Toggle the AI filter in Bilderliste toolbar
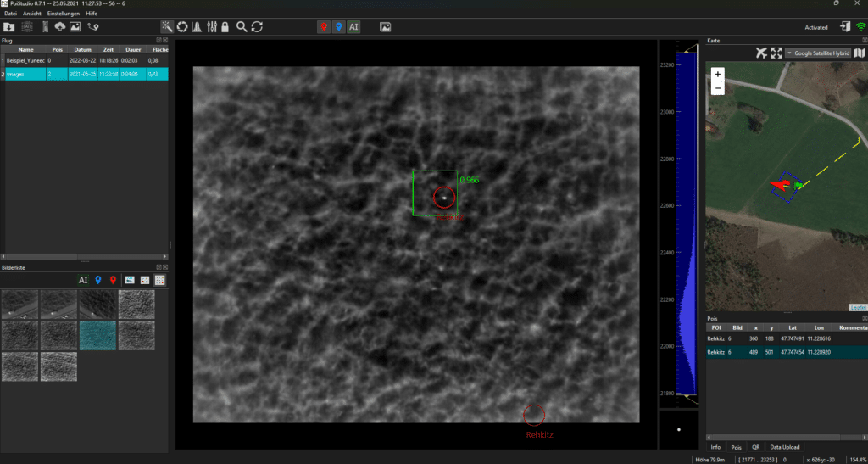Screen dimensions: 868x464 point(83,280)
